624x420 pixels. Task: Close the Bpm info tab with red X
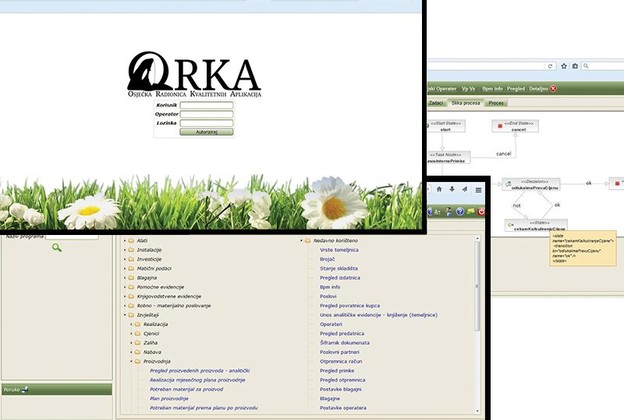pos(553,89)
